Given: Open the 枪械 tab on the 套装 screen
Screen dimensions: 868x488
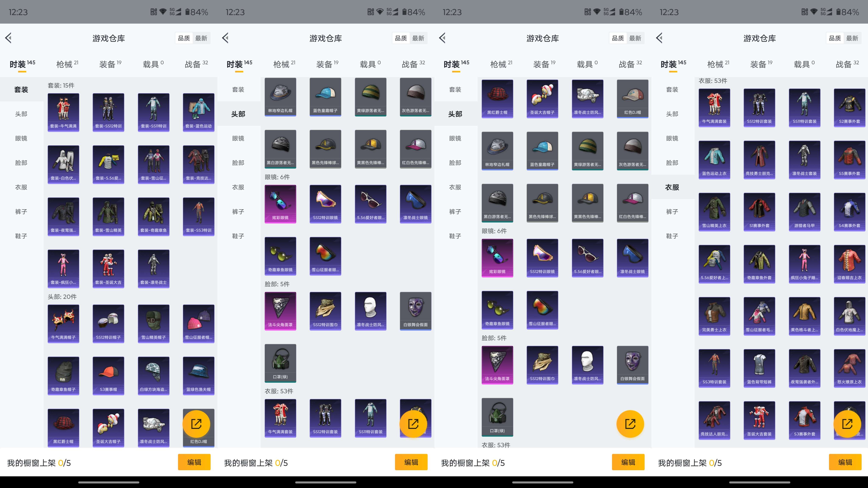Looking at the screenshot, I should 67,64.
